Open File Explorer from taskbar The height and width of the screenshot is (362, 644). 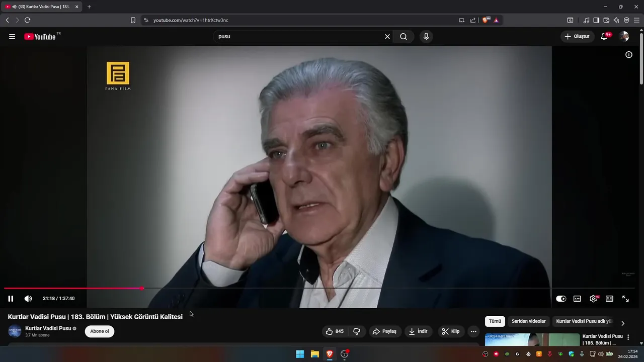(x=314, y=354)
